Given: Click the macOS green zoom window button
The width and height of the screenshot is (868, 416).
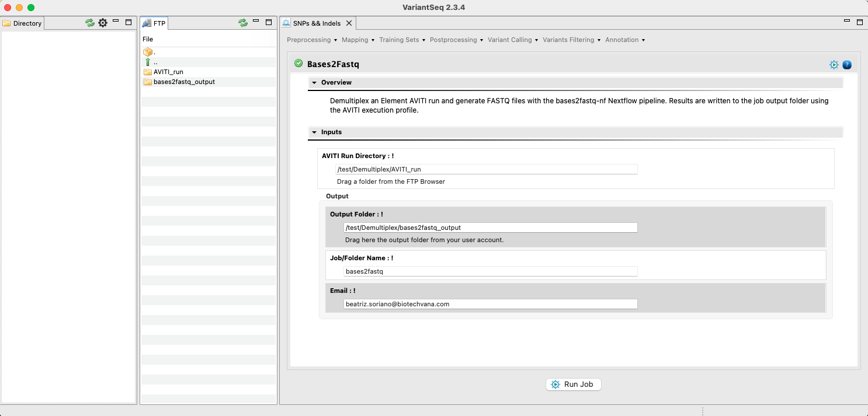Looking at the screenshot, I should tap(31, 8).
